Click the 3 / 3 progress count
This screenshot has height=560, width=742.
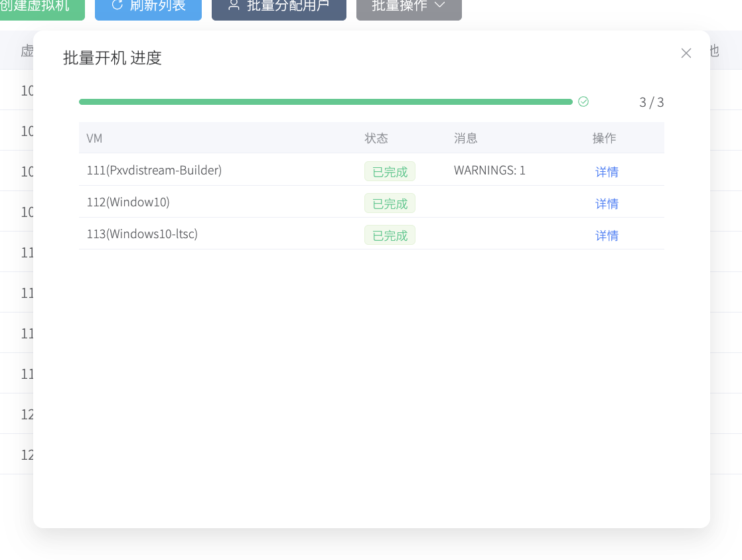tap(652, 102)
